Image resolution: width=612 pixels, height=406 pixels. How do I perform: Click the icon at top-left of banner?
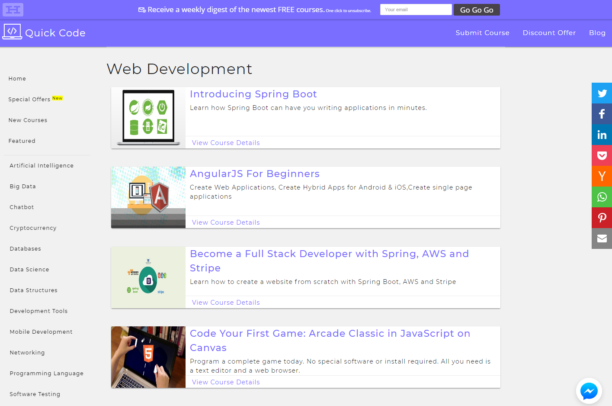(13, 9)
